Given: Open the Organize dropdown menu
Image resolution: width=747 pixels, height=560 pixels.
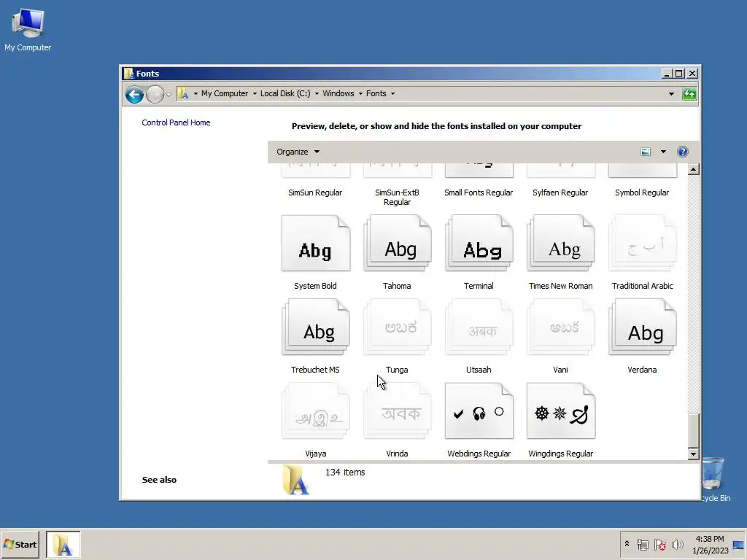Looking at the screenshot, I should [298, 152].
